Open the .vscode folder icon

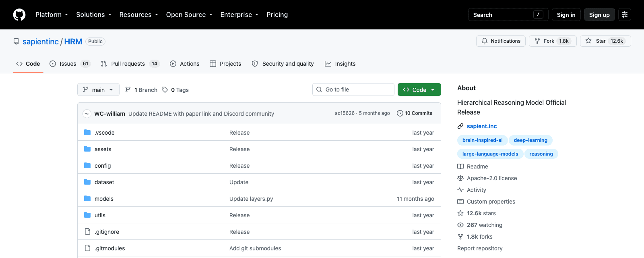87,132
